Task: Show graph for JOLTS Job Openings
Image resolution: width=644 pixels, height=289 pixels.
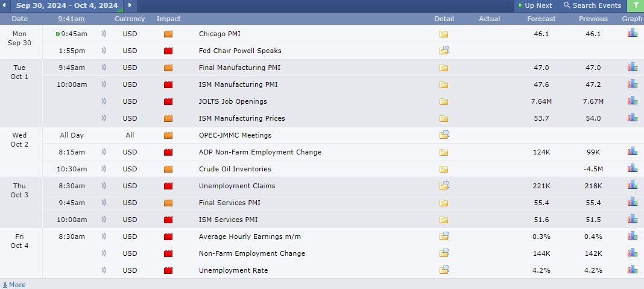Action: click(633, 100)
